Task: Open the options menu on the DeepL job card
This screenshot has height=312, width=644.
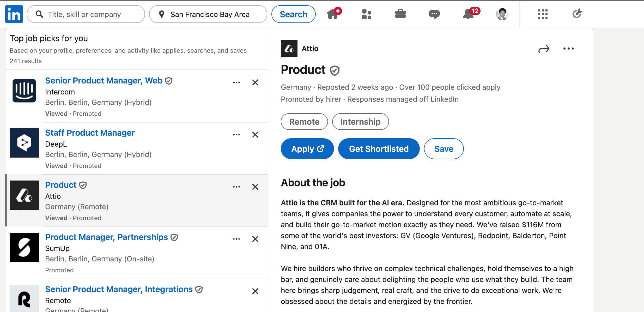Action: pos(236,134)
